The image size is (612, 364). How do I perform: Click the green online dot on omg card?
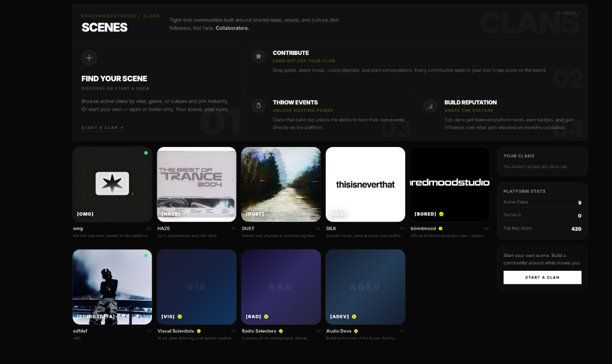(145, 153)
